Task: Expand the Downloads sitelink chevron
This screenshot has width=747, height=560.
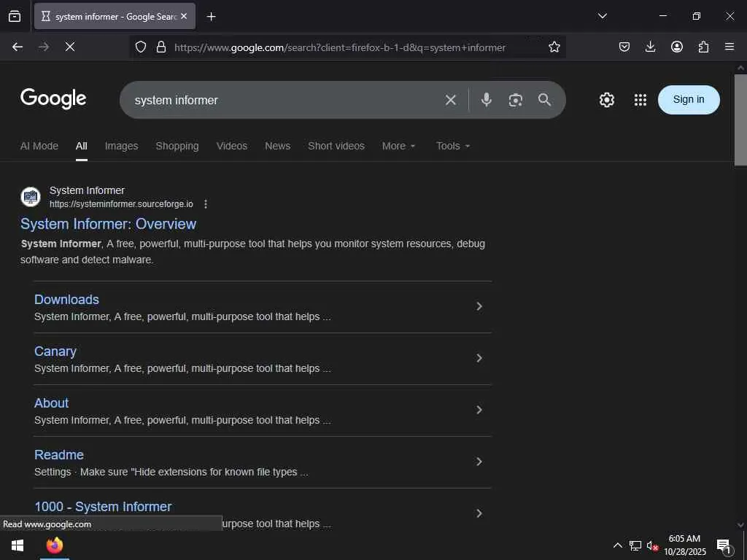Action: (x=479, y=306)
